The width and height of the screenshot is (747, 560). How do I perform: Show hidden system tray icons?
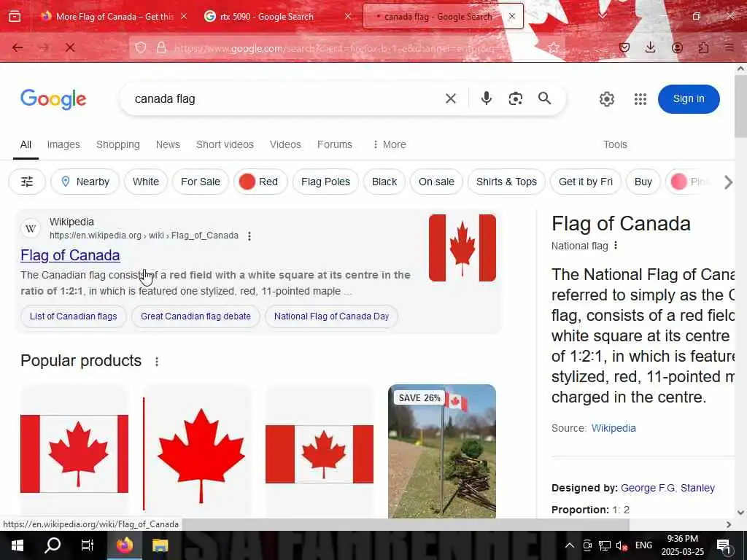point(569,545)
